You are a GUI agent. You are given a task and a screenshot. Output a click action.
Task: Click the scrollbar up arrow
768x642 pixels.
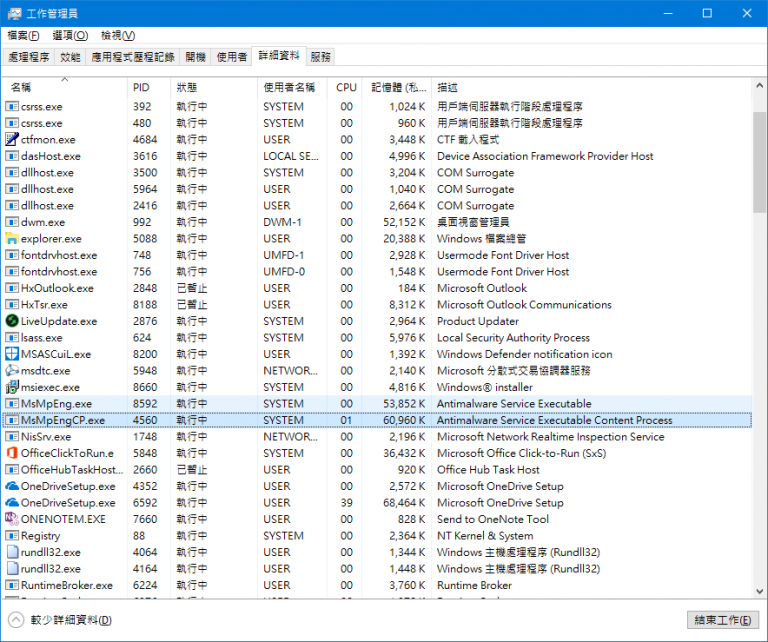pos(760,85)
